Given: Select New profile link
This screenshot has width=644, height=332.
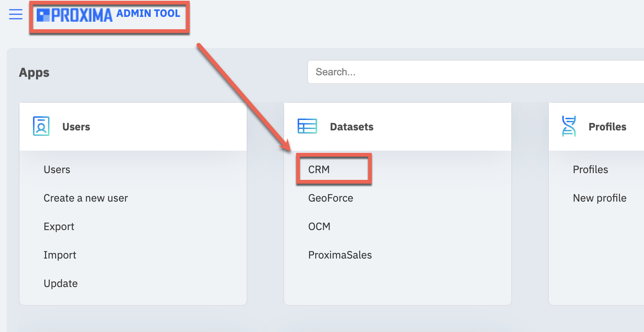Looking at the screenshot, I should [600, 198].
